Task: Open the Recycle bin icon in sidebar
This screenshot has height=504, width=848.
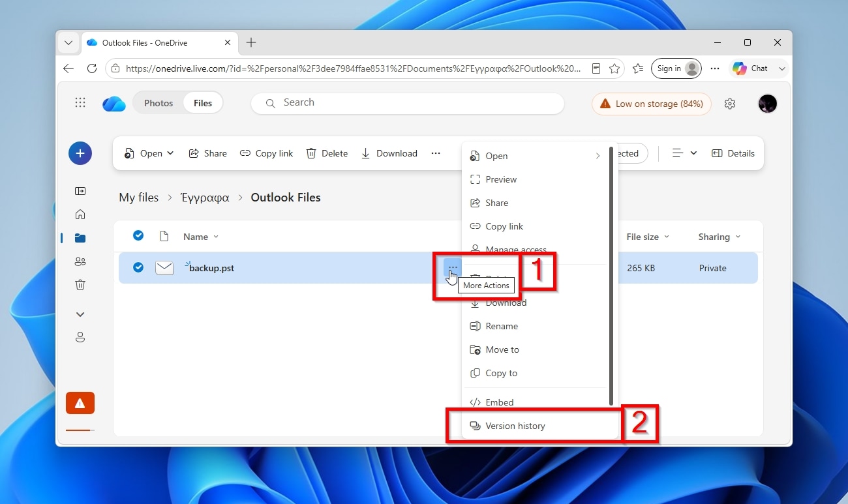Action: [x=80, y=285]
